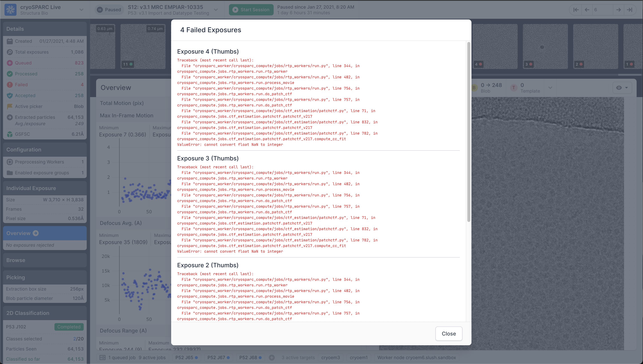
Task: Click the Defocus Avg. (A) heading
Action: point(121,223)
